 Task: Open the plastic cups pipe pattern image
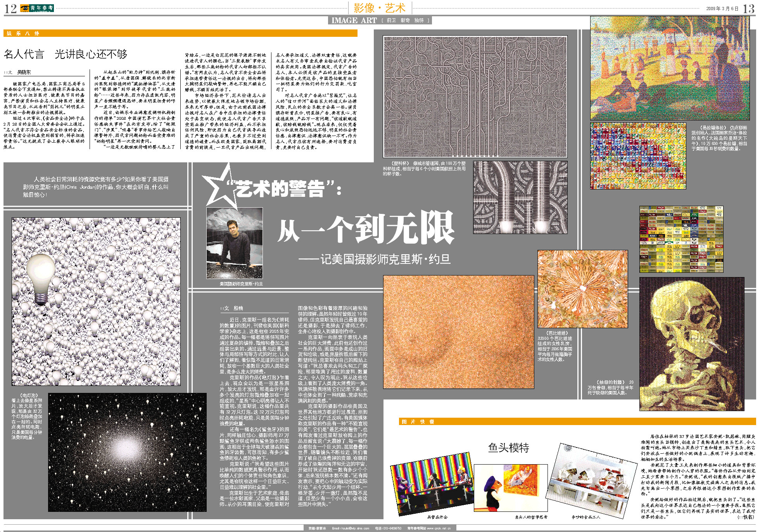click(x=475, y=96)
